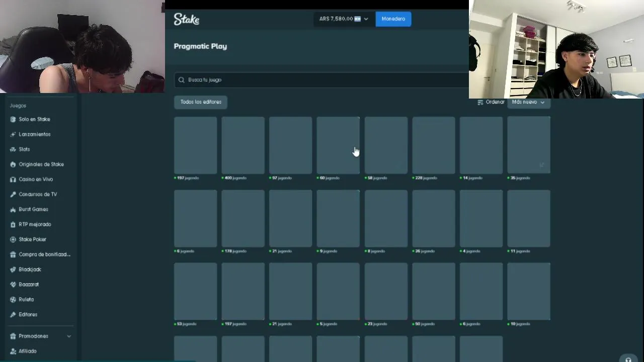Image resolution: width=644 pixels, height=362 pixels.
Task: Click the Compra de bonificad... icon
Action: coord(13,254)
